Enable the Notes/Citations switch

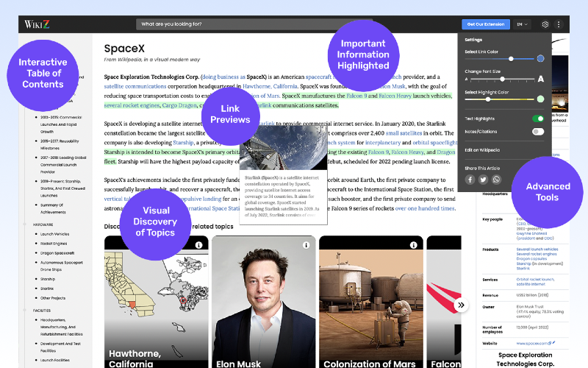coord(538,132)
